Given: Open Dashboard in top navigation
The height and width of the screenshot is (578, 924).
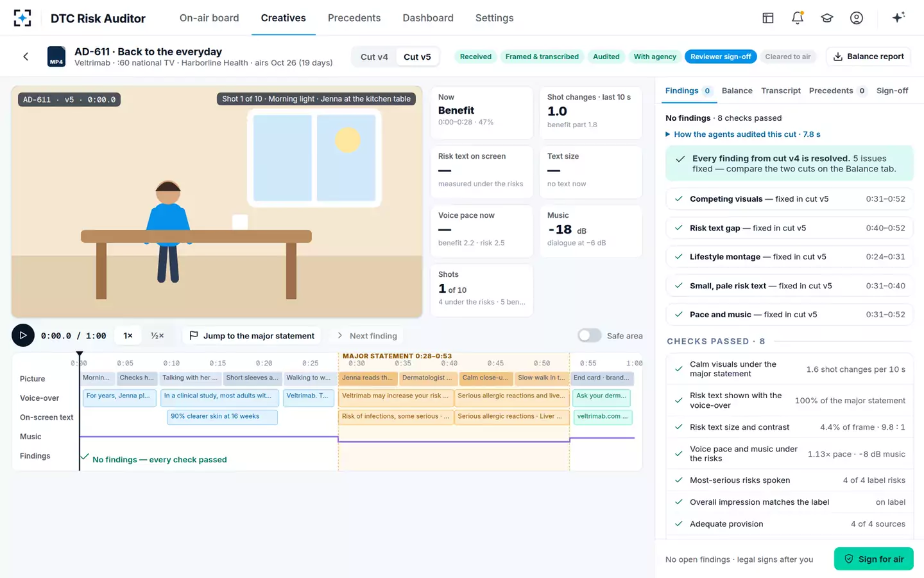Looking at the screenshot, I should pyautogui.click(x=428, y=18).
